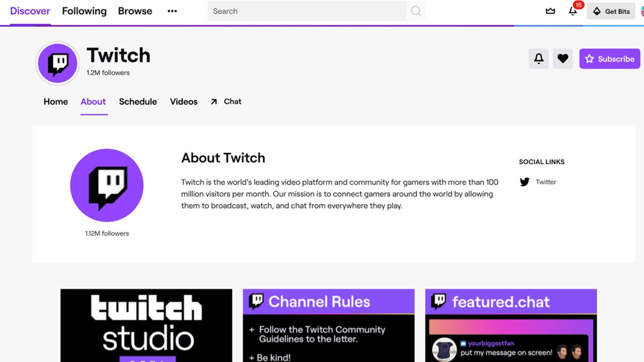This screenshot has height=362, width=644.
Task: Open the Twitch Studio panel image
Action: [x=146, y=325]
